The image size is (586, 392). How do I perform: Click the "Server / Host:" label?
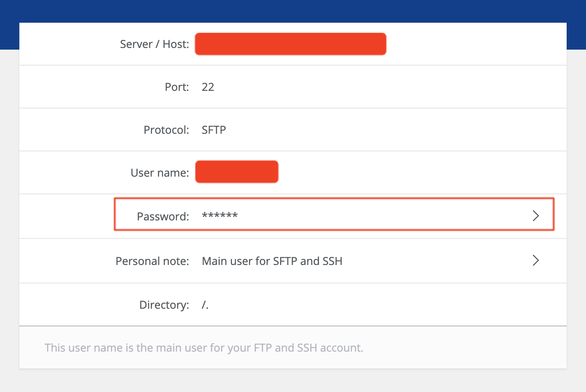point(154,44)
